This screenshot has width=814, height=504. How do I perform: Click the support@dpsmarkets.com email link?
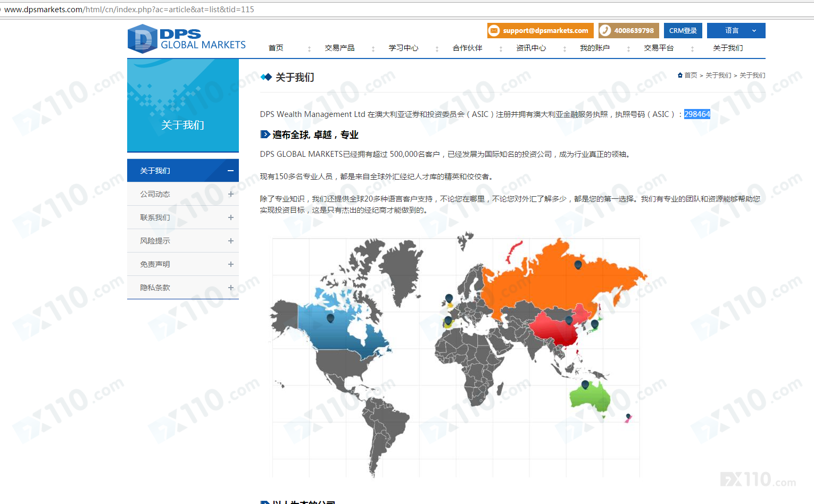(x=545, y=31)
